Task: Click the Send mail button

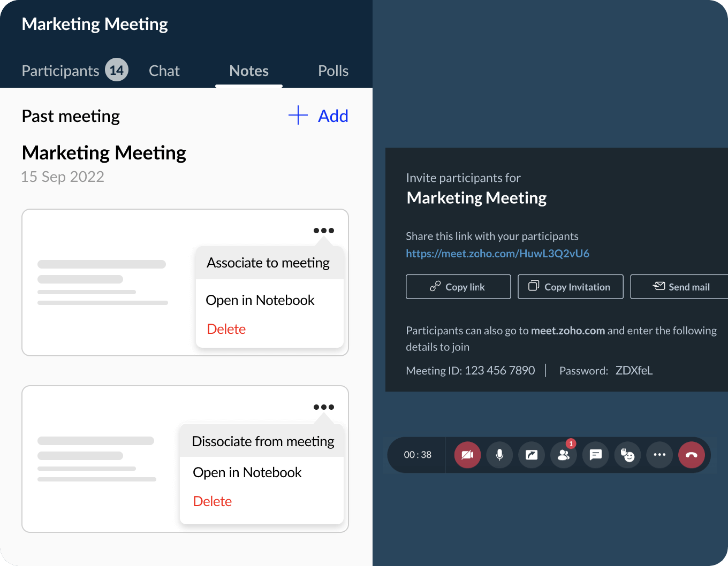Action: click(681, 287)
